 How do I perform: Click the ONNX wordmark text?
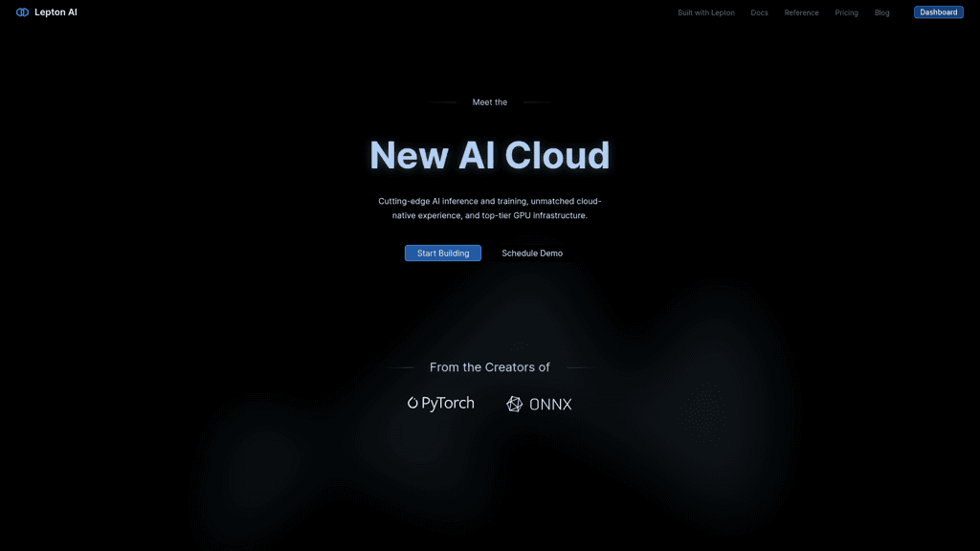550,404
